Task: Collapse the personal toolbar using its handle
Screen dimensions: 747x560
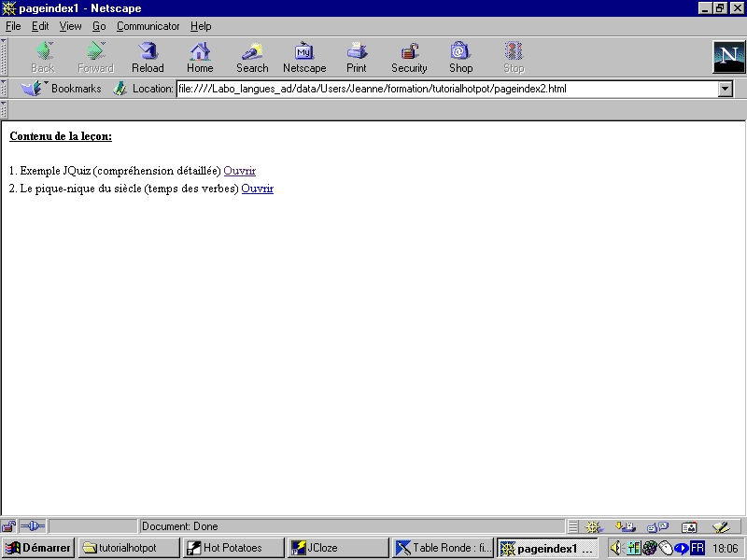Action: coord(4,109)
